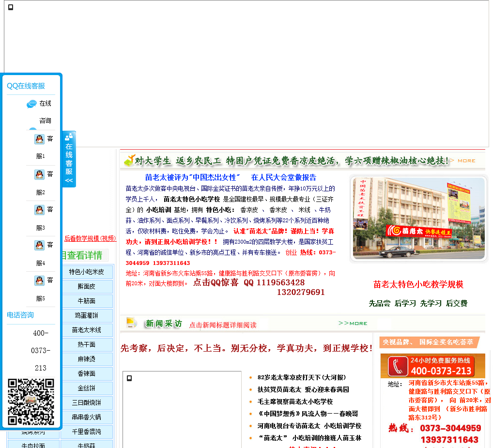
Task: Select 特色小吃米皮 menu item
Action: click(87, 272)
